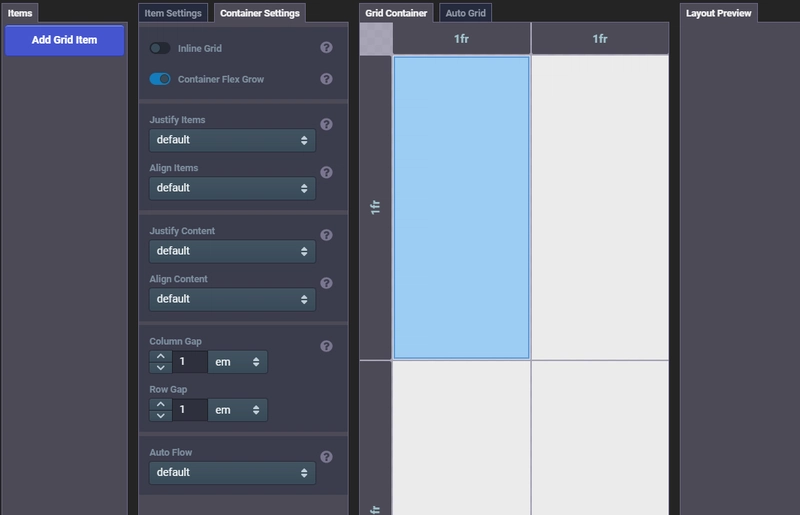Click the Row Gap value field

click(x=190, y=410)
